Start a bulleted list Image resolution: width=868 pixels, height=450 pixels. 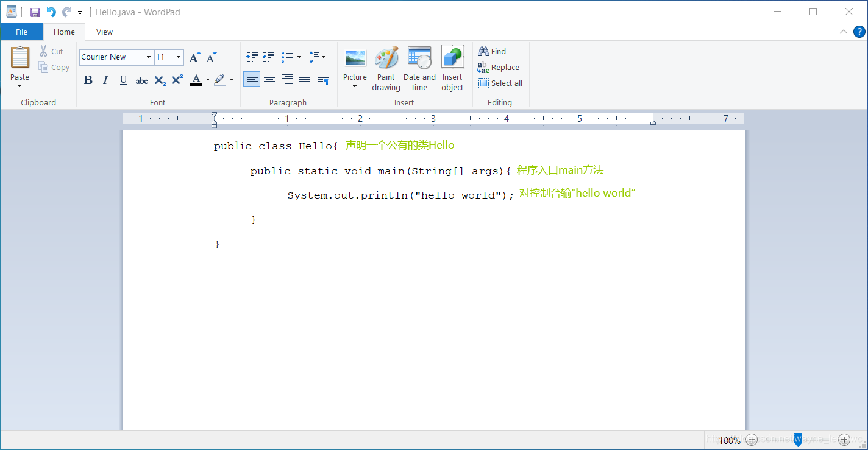click(x=287, y=57)
